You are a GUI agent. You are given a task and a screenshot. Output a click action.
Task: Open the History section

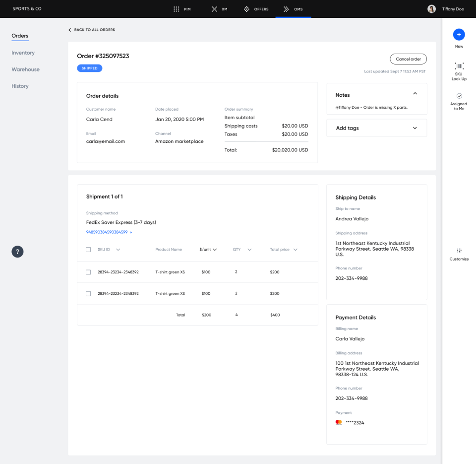coord(20,86)
